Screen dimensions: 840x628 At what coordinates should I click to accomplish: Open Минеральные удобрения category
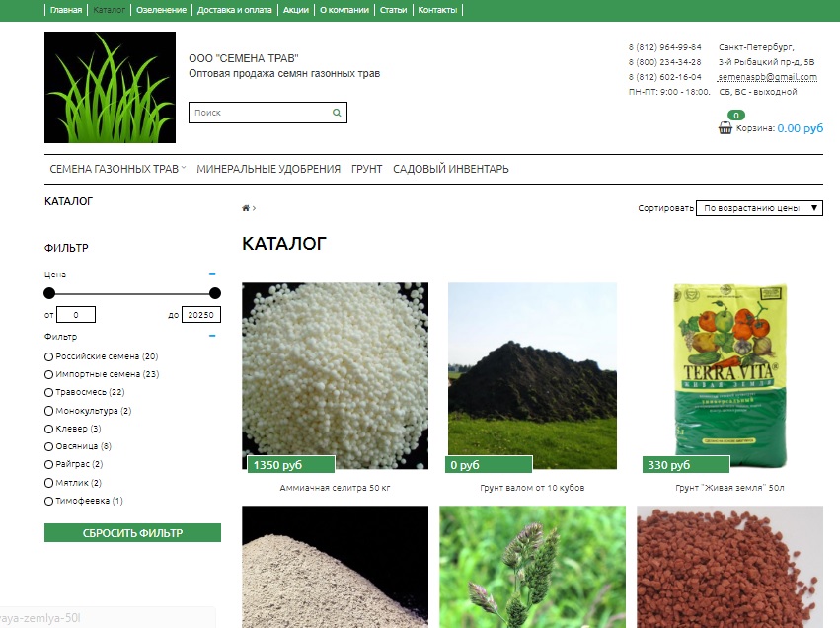(x=268, y=169)
